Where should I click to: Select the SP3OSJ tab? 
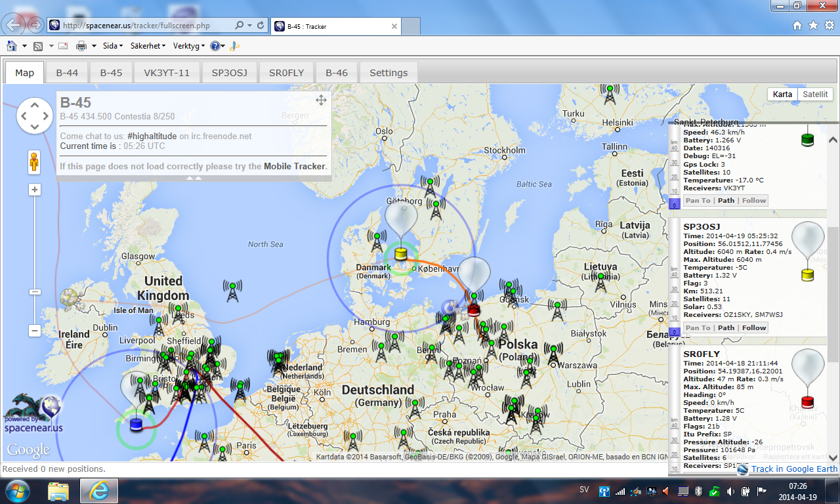coord(230,73)
